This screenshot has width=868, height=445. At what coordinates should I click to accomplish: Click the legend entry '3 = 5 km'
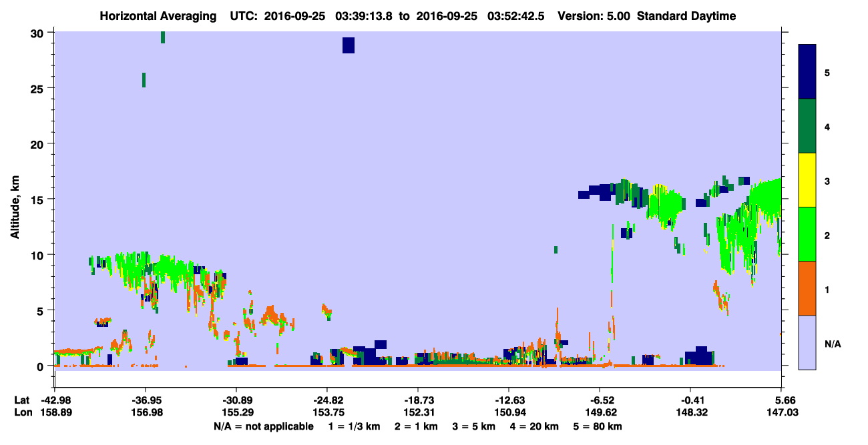tap(473, 426)
